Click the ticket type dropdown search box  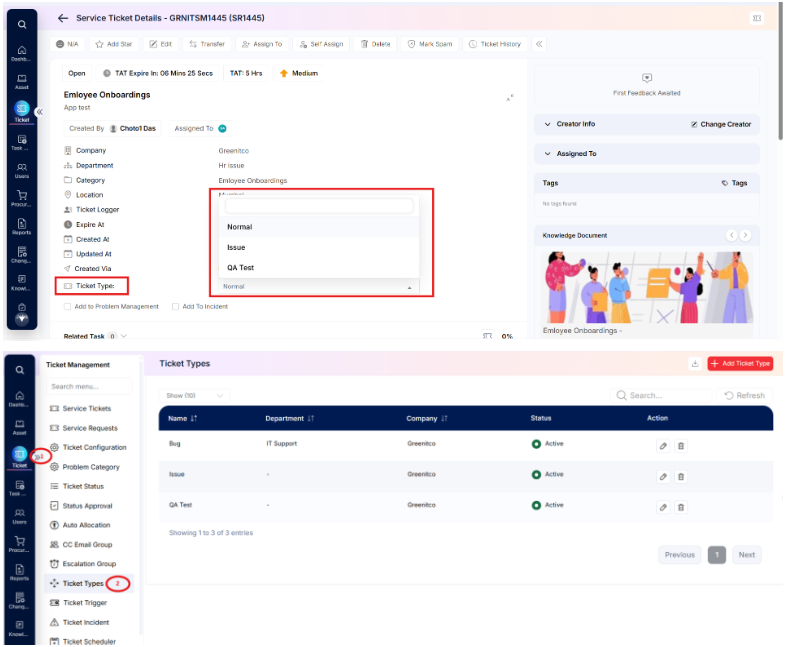click(x=319, y=206)
